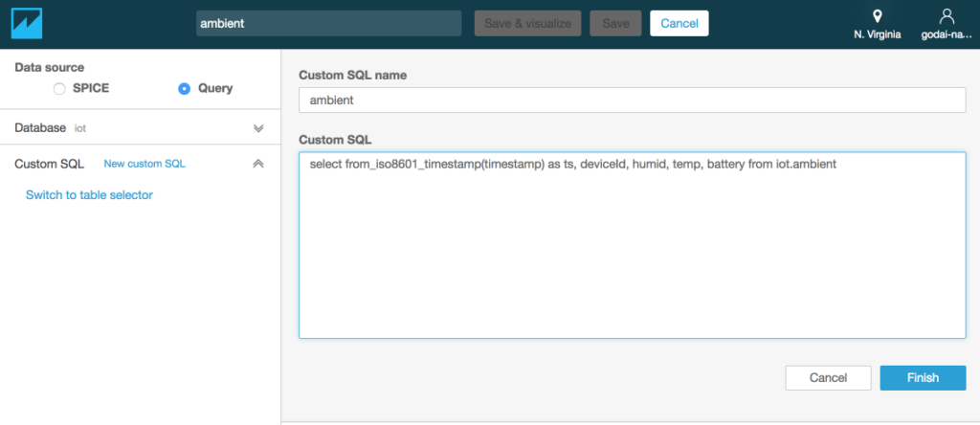
Task: Click the Database section label
Action: (x=40, y=127)
